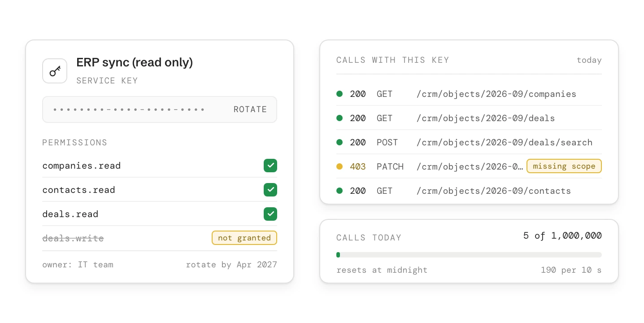Click the yellow status dot on the 403 PATCH row
Image resolution: width=644 pixels, height=323 pixels.
click(339, 166)
